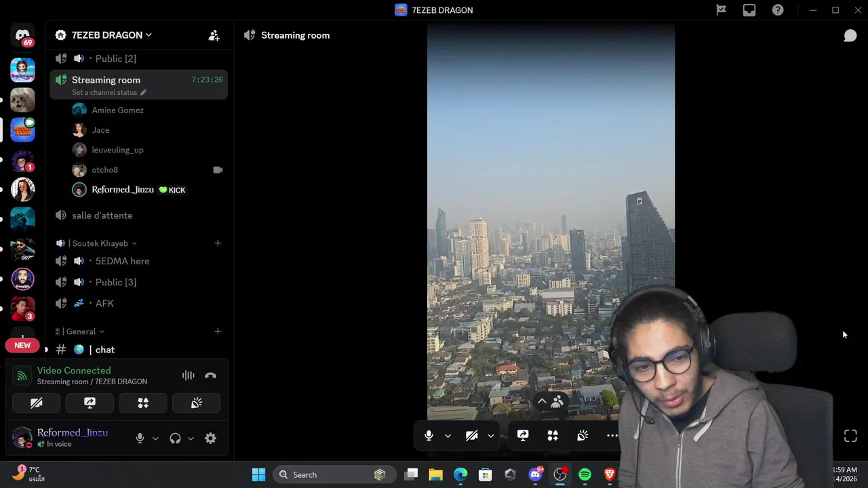
Task: Deafen with headphones icon in user panel
Action: click(175, 439)
